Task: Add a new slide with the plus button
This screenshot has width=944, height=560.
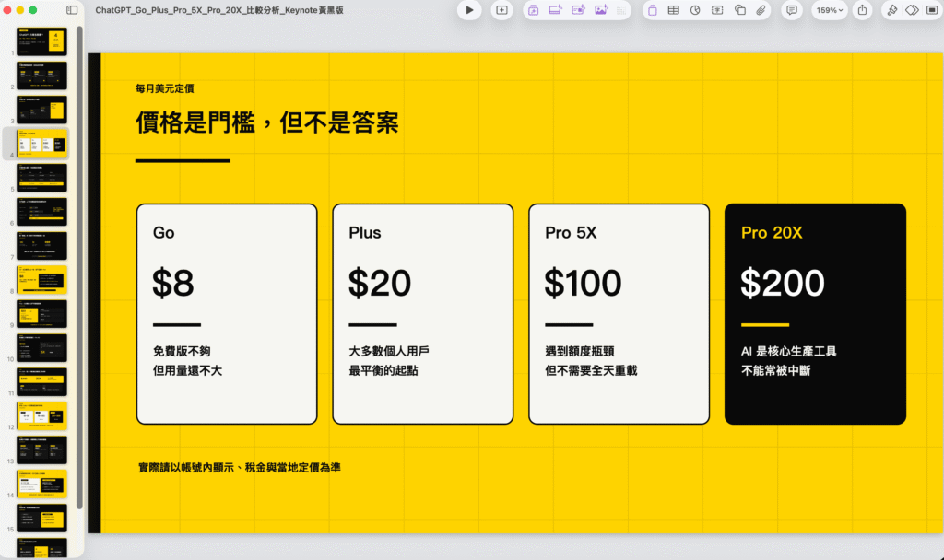Action: click(x=501, y=10)
